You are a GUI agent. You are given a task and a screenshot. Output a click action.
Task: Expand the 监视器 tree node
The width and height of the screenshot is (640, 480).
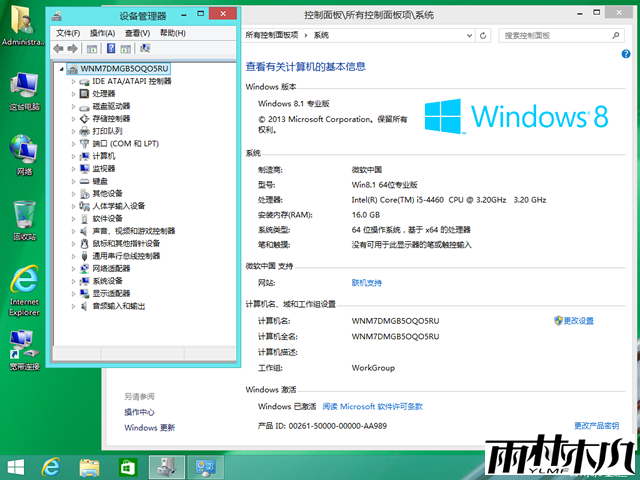point(73,169)
